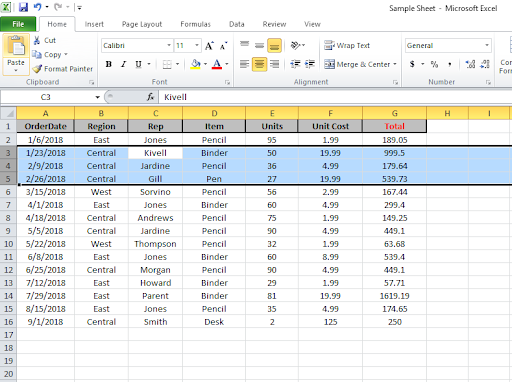Click the Borders icon

pyautogui.click(x=167, y=64)
